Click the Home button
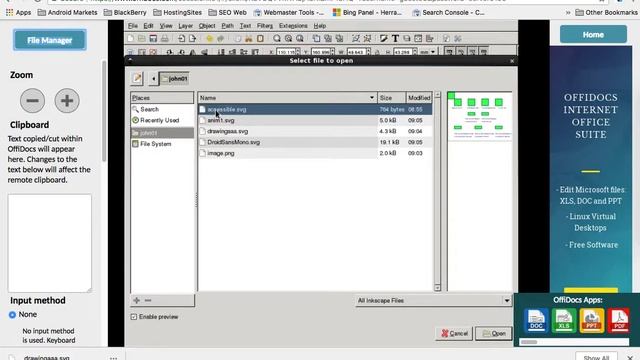The height and width of the screenshot is (360, 640). point(593,35)
